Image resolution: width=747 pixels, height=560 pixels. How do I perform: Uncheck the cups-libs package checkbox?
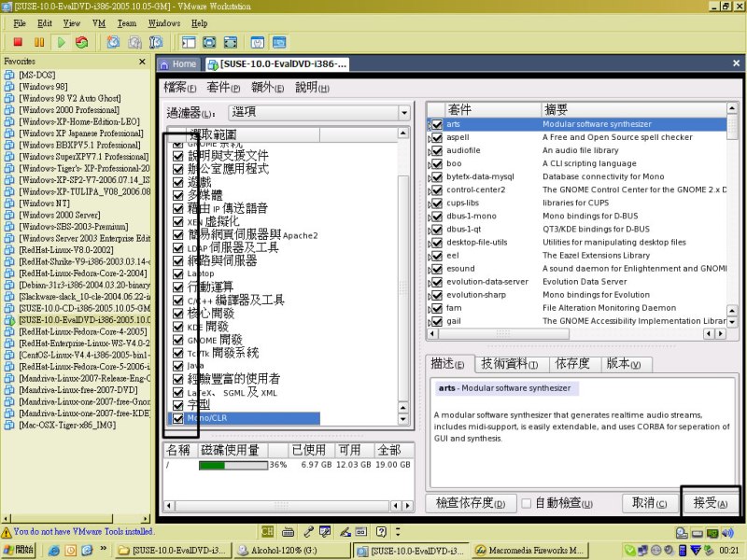(437, 203)
